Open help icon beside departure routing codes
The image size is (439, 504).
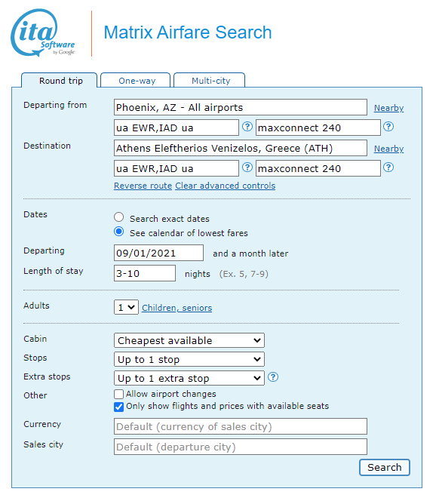(x=247, y=127)
